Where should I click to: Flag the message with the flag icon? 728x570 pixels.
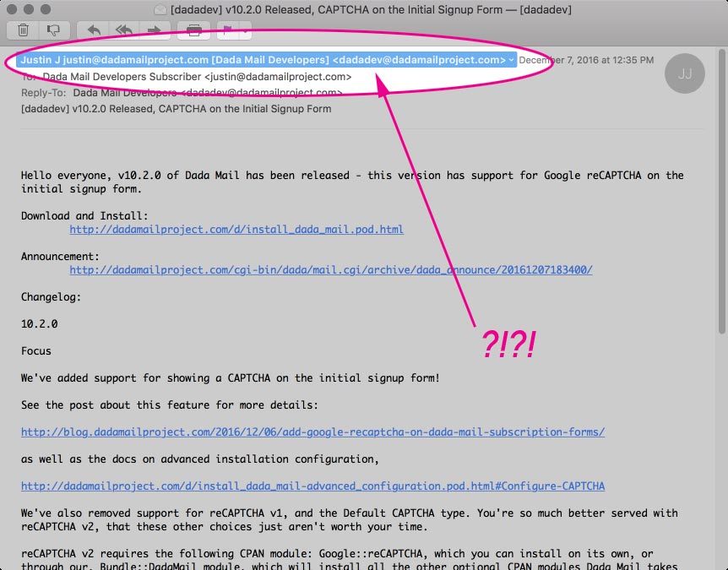tap(228, 30)
